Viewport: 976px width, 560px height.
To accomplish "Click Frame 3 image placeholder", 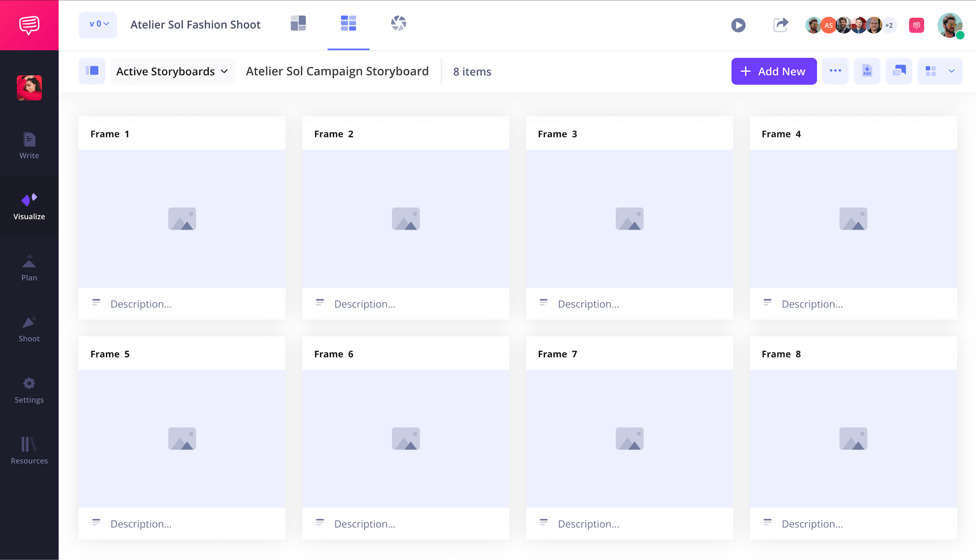I will click(629, 218).
